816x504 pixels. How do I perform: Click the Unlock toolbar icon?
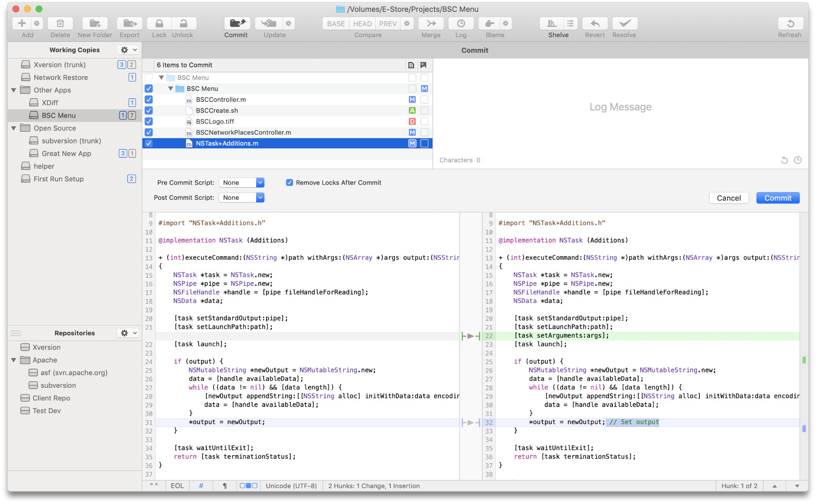[x=184, y=24]
